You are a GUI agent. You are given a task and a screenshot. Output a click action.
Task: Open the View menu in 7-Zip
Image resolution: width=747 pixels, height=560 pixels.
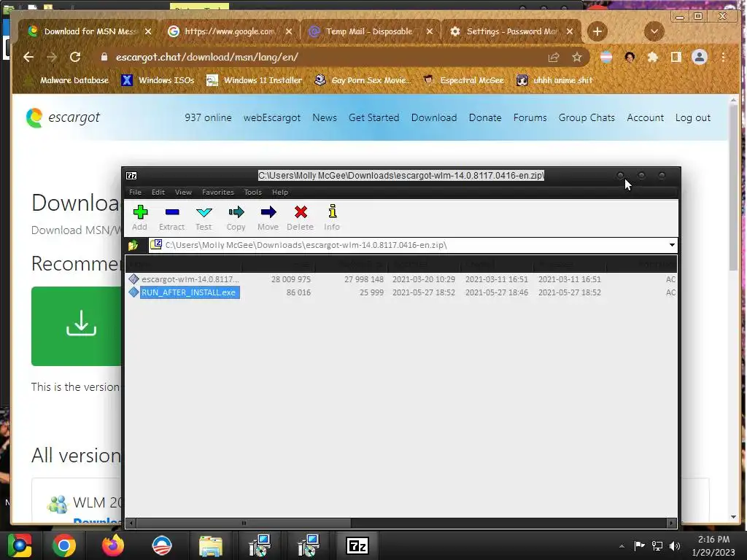[x=183, y=192]
